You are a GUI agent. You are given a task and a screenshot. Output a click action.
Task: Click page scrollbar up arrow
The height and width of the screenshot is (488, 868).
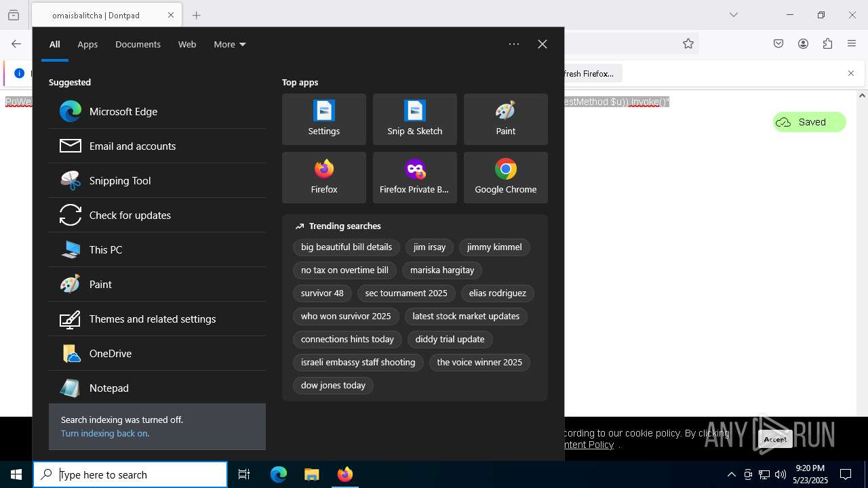(862, 96)
